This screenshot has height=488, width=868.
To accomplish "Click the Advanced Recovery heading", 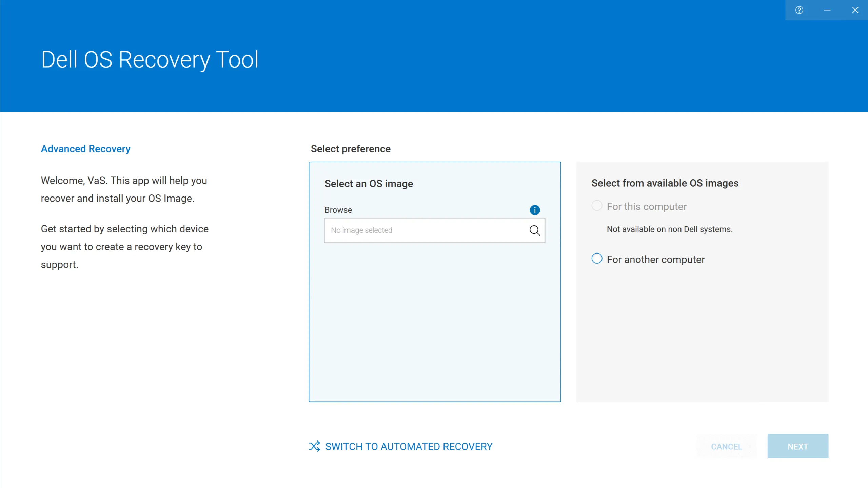I will (x=86, y=149).
